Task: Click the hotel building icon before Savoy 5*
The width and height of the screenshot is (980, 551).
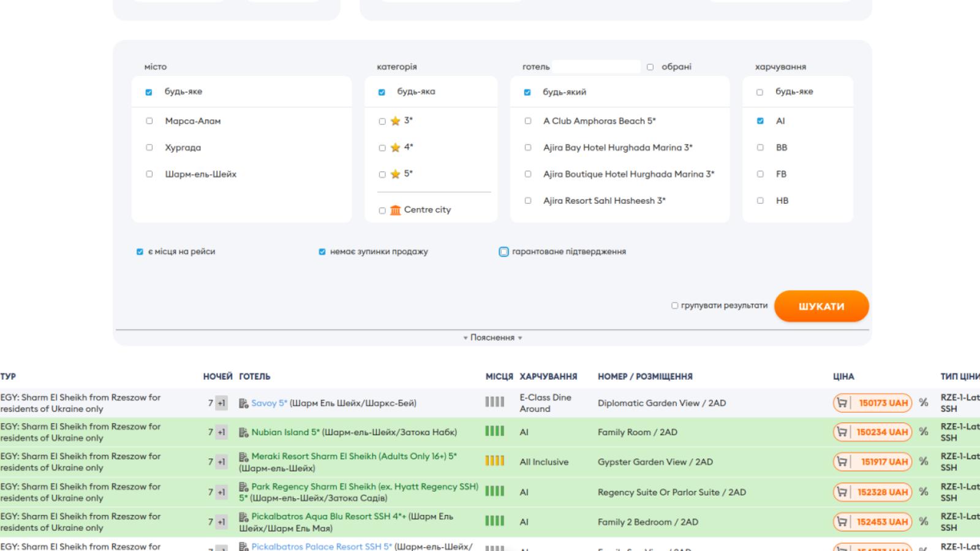Action: [244, 403]
